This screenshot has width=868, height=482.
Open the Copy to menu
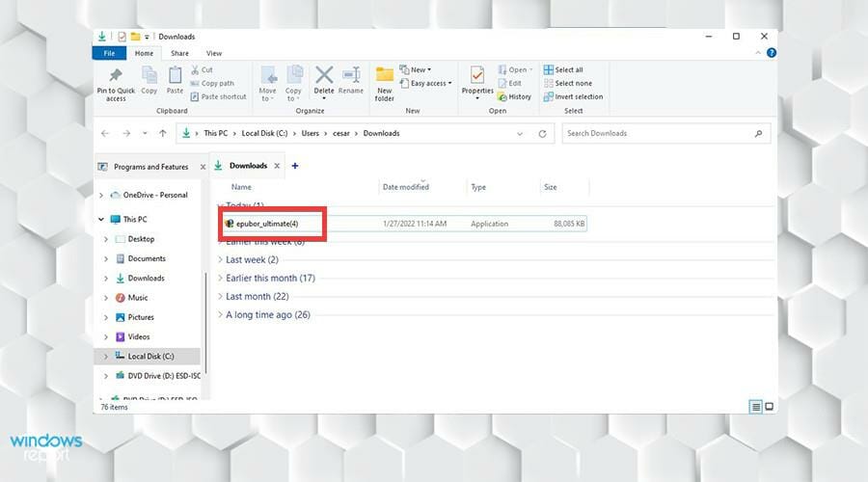(293, 84)
